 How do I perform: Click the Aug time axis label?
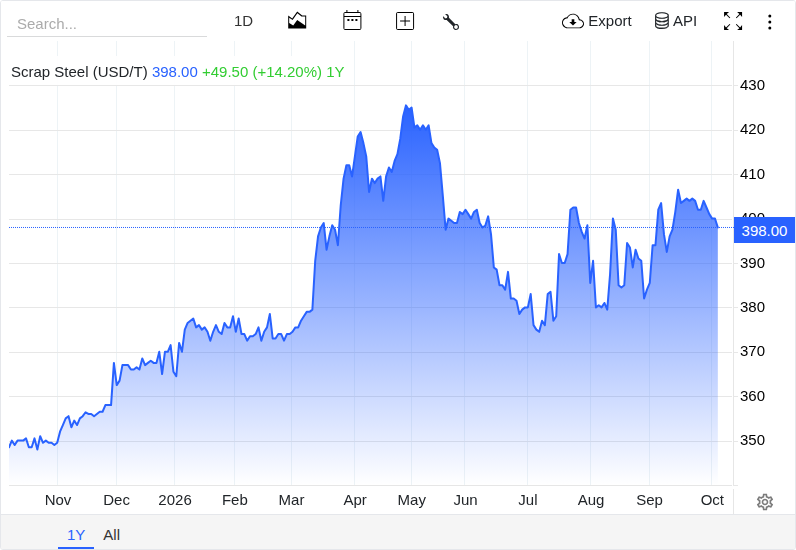[x=591, y=500]
